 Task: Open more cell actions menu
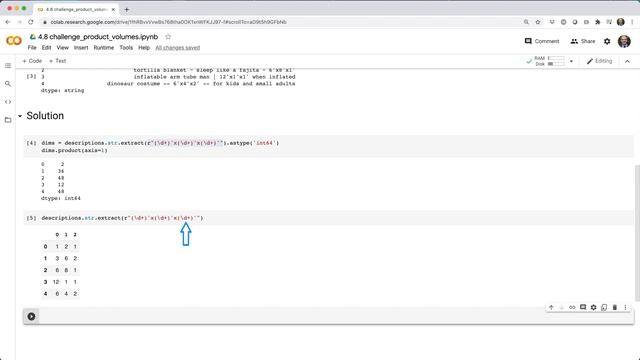[625, 307]
